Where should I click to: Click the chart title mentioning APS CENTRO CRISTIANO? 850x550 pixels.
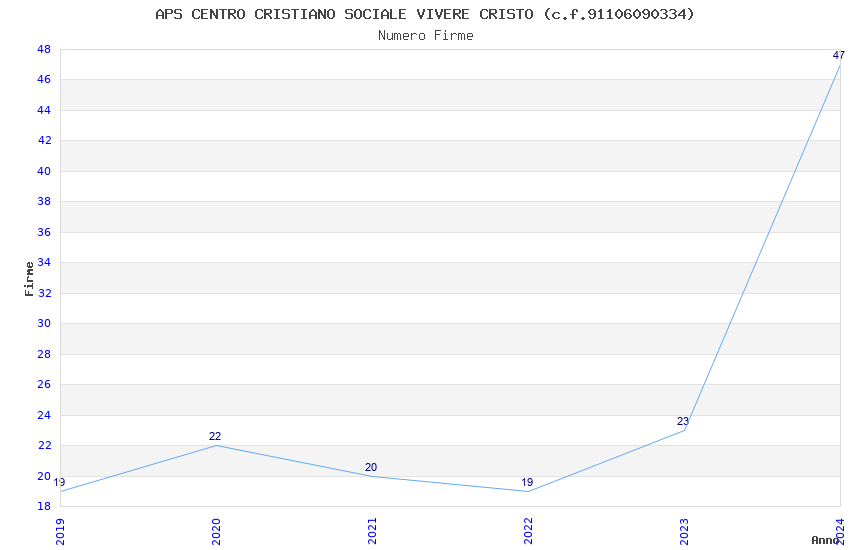425,14
